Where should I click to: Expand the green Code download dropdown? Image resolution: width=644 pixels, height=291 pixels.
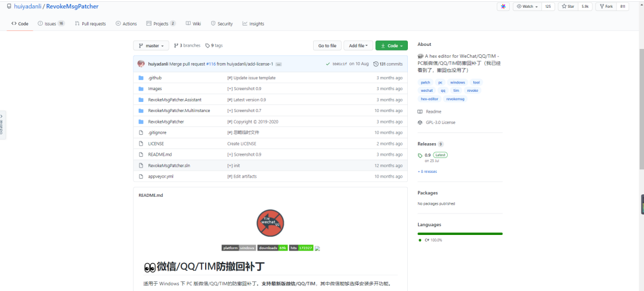point(391,45)
